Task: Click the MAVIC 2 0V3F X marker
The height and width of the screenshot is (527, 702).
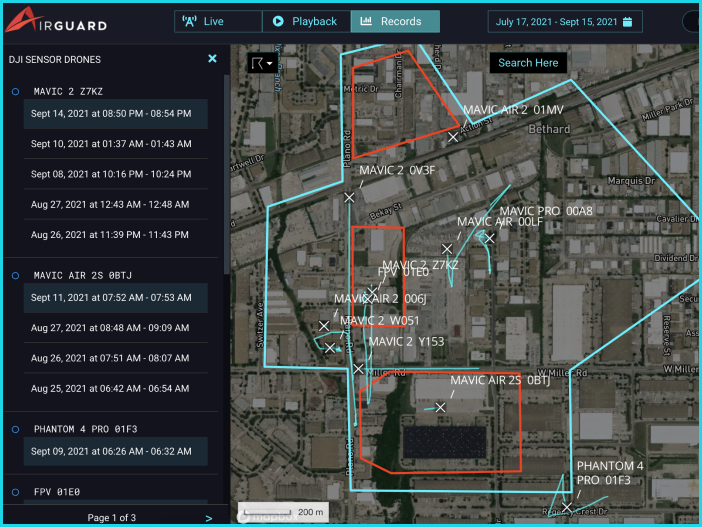Action: 349,197
